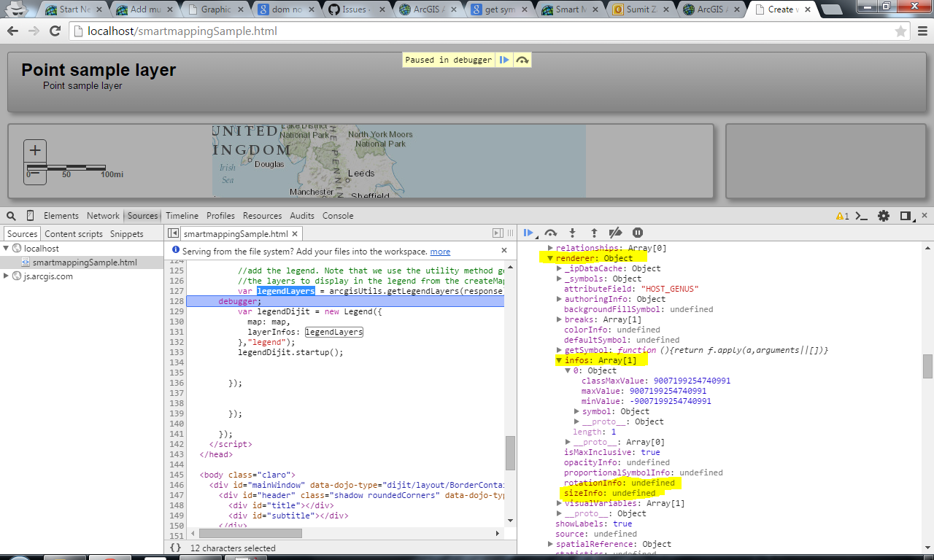
Task: Collapse the renderer object
Action: pyautogui.click(x=551, y=258)
